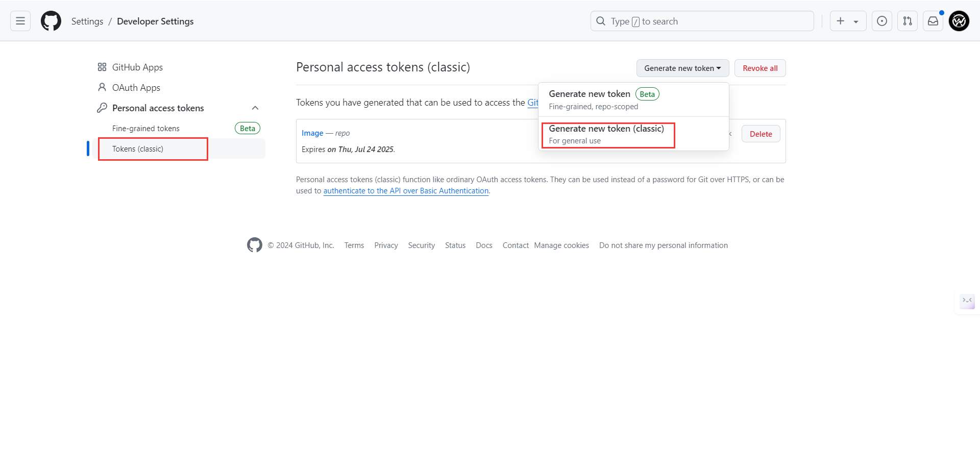Open the notifications inbox icon
Viewport: 980px width, 449px height.
[x=933, y=21]
